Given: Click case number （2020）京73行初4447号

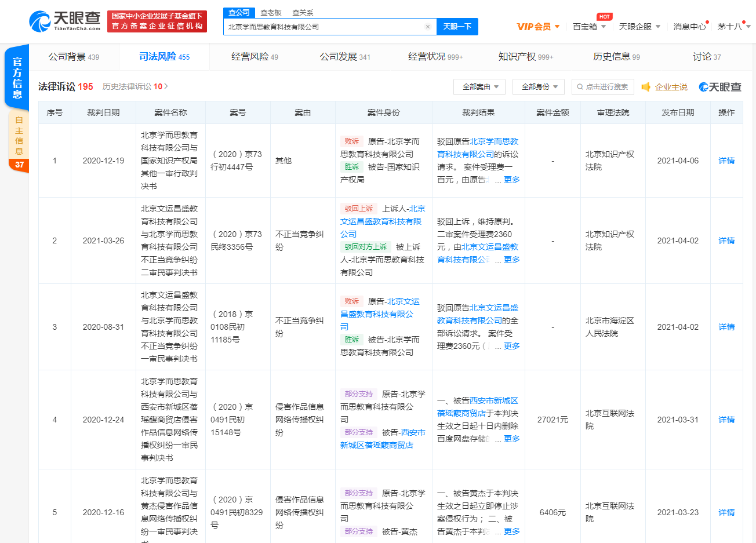Looking at the screenshot, I should click(238, 161).
